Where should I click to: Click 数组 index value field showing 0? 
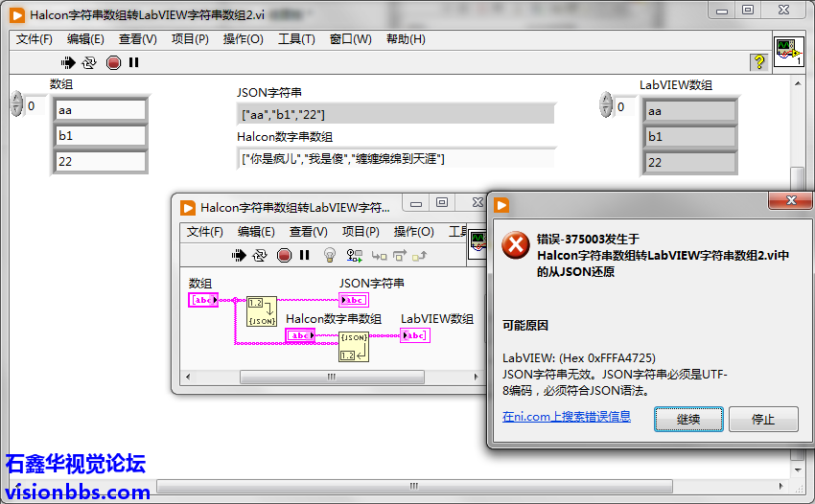pyautogui.click(x=35, y=106)
